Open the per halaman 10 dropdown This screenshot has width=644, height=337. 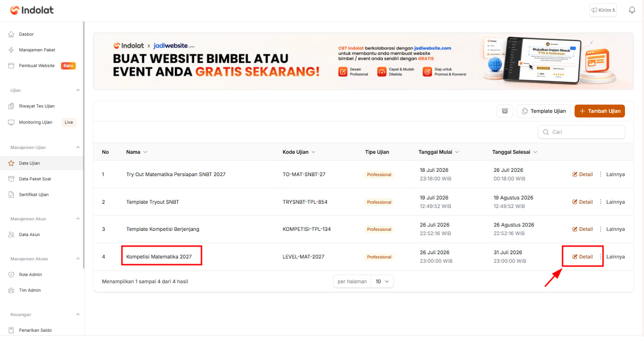382,281
